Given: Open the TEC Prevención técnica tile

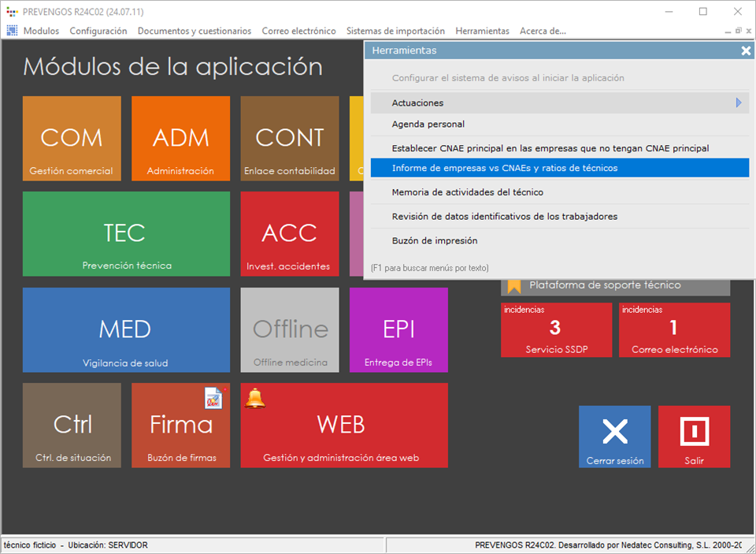Looking at the screenshot, I should click(126, 234).
